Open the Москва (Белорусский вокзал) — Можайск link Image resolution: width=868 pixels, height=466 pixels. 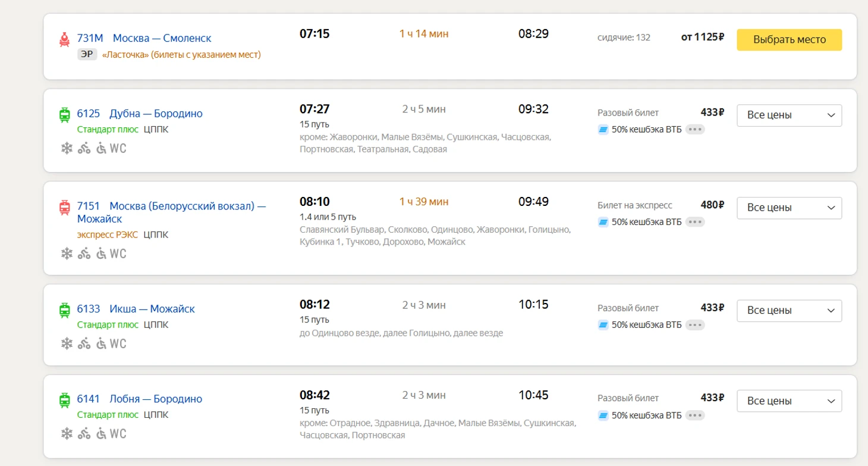[188, 207]
